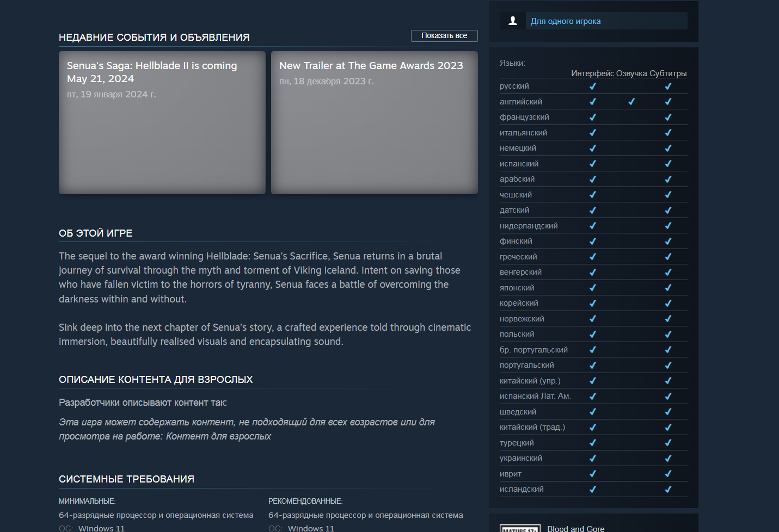
Task: Click 'Показать все' events button
Action: (x=444, y=35)
